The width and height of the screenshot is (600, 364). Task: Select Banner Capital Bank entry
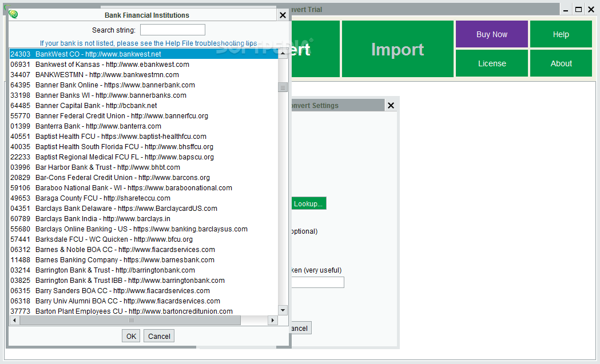click(x=144, y=106)
